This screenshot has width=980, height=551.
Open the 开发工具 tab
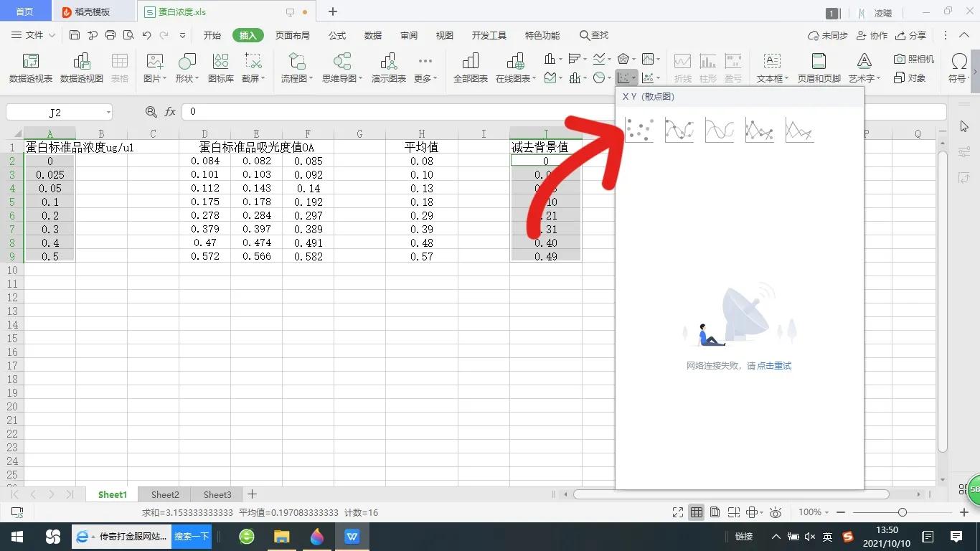point(489,35)
